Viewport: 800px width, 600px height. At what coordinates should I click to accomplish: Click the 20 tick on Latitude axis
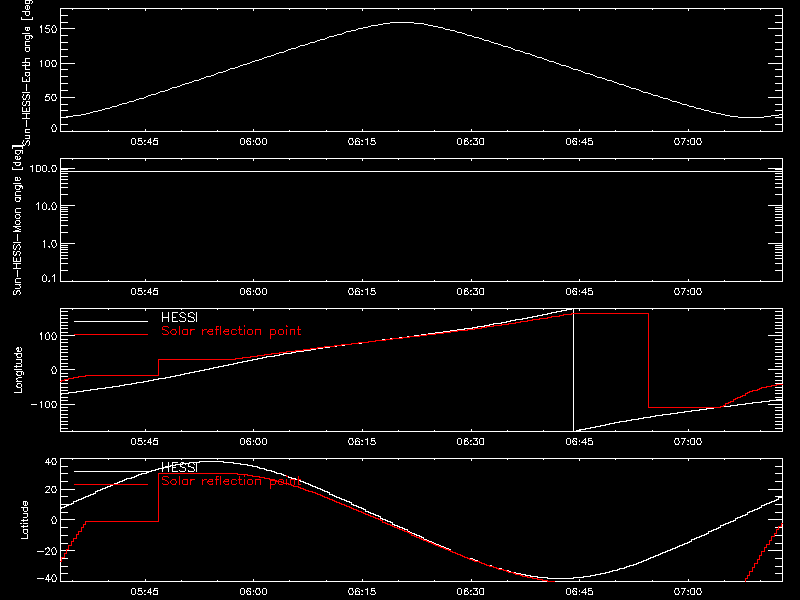pos(52,490)
